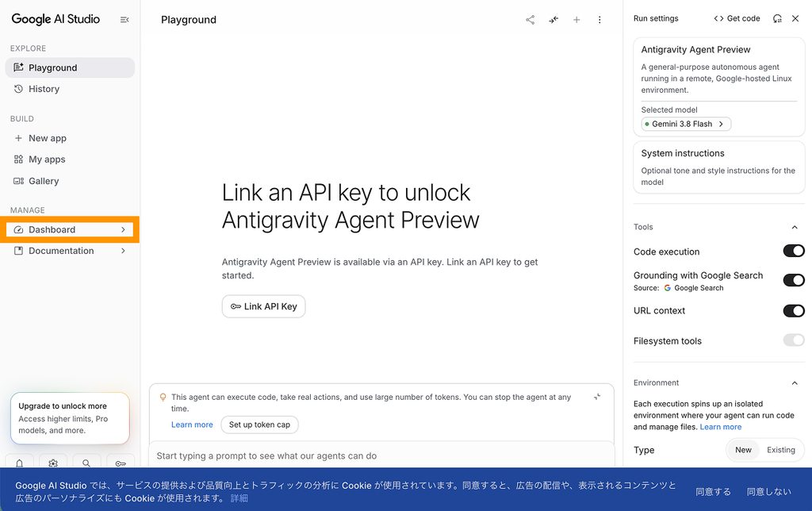Click the API key icon in sidebar bottom
Viewport: 812px width, 511px height.
tap(121, 463)
